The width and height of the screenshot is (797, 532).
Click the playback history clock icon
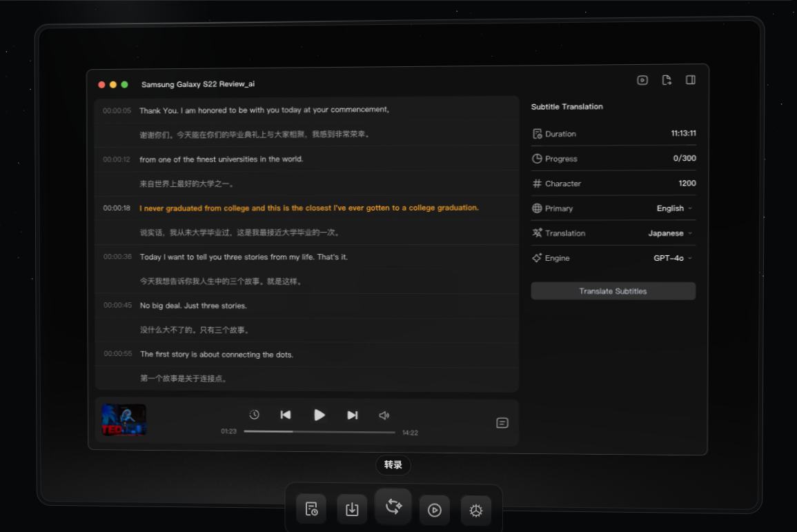254,415
